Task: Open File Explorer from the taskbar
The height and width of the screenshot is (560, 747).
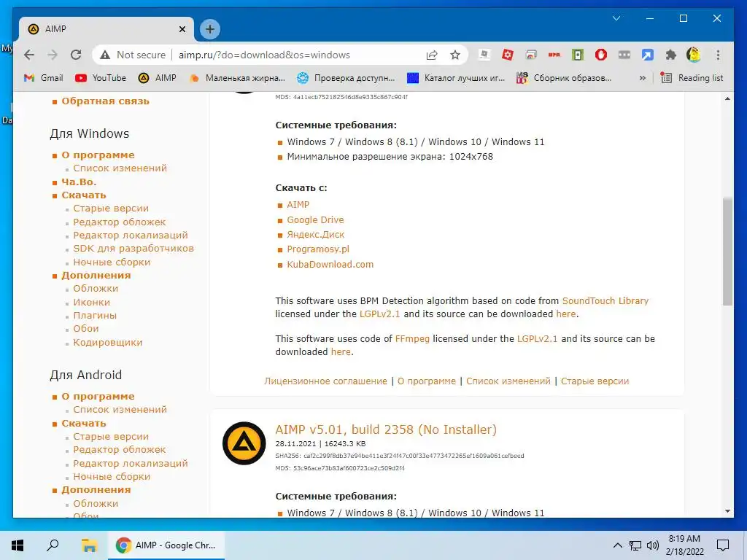Action: [x=88, y=545]
